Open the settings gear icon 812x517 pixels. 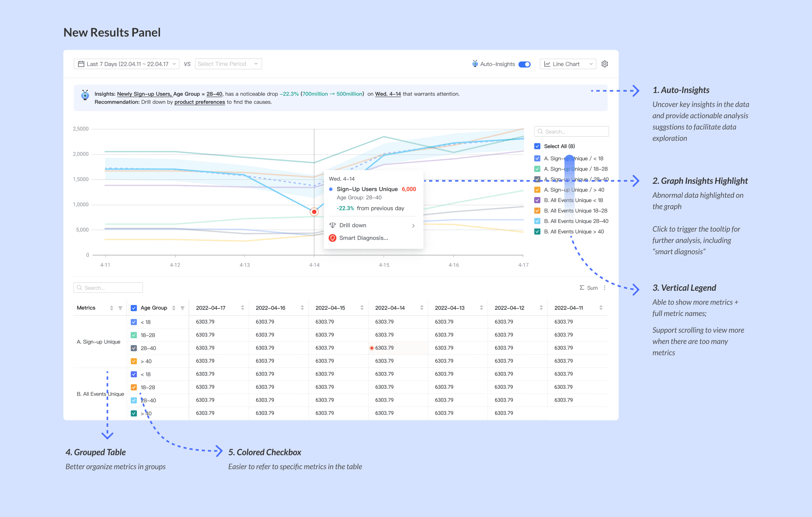point(605,64)
